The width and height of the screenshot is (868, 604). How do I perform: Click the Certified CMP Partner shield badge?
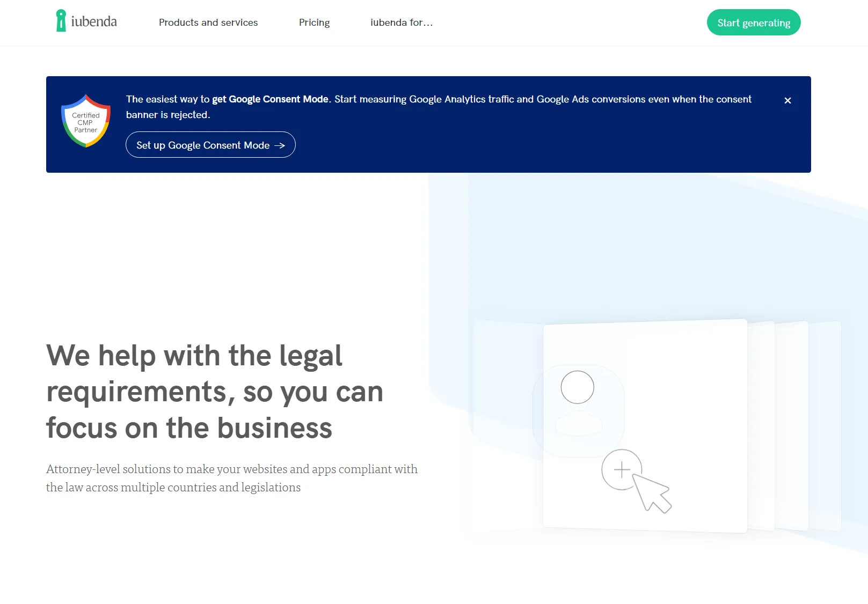pos(85,121)
